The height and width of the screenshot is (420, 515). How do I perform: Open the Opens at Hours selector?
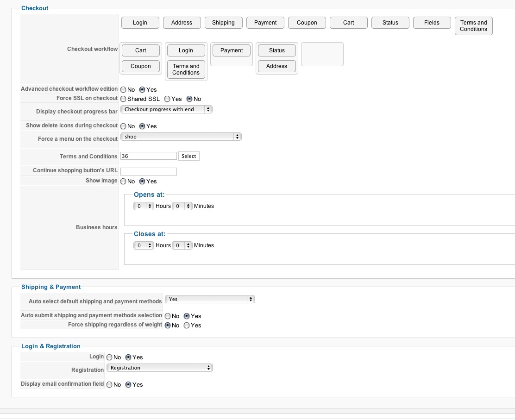click(x=144, y=206)
